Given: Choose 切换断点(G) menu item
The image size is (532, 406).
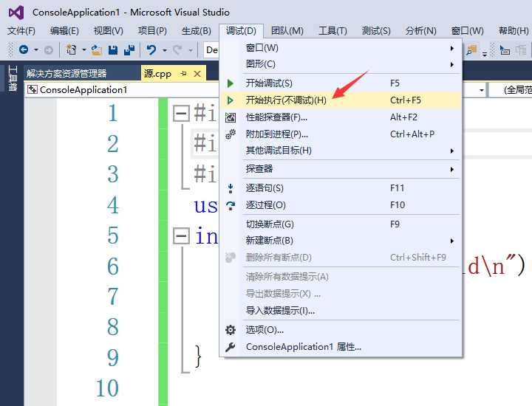Looking at the screenshot, I should coord(341,224).
